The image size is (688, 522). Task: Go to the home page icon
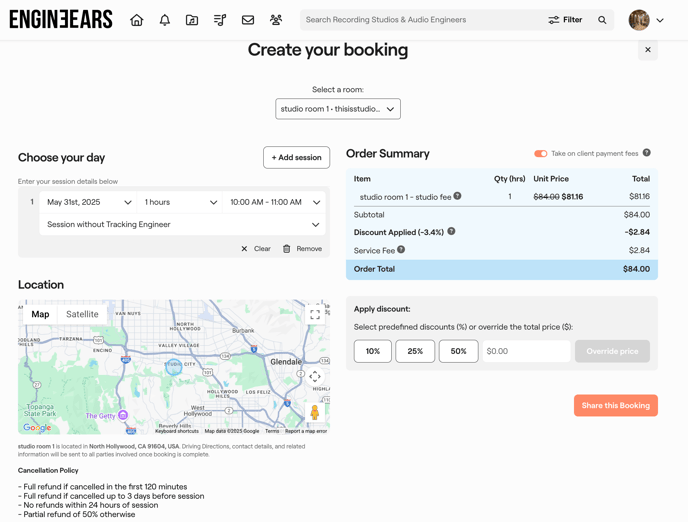[x=137, y=20]
